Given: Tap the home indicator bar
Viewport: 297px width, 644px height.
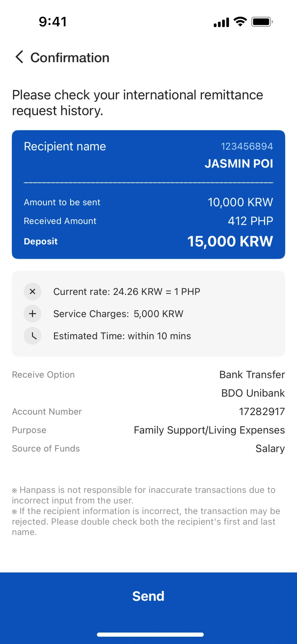Looking at the screenshot, I should (150, 635).
